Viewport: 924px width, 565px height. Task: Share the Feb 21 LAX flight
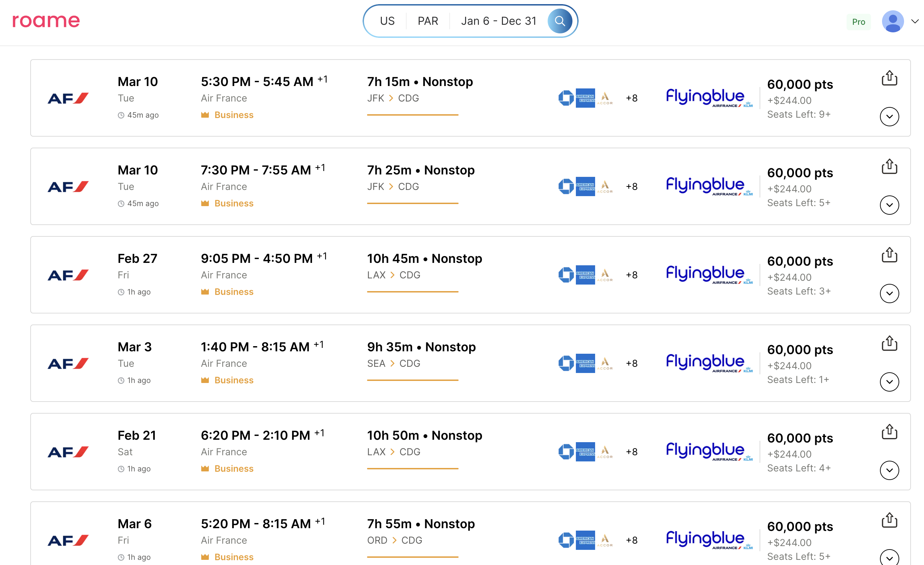[x=889, y=432]
